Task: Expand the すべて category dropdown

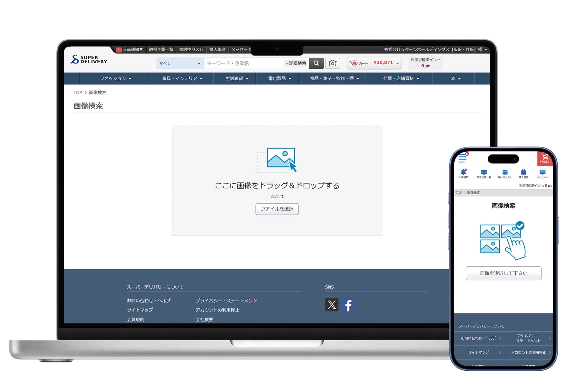Action: point(180,63)
